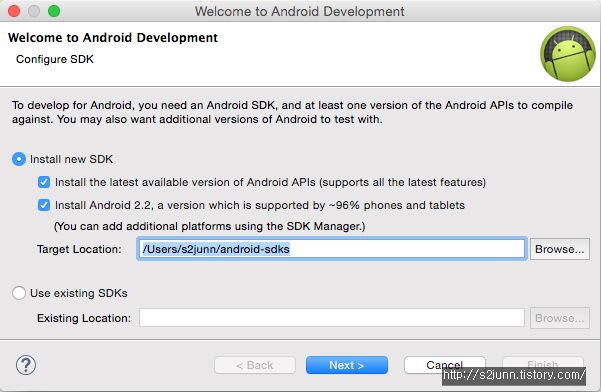Screen dimensions: 601x392
Task: Click the Existing Location: label
Action: (84, 318)
